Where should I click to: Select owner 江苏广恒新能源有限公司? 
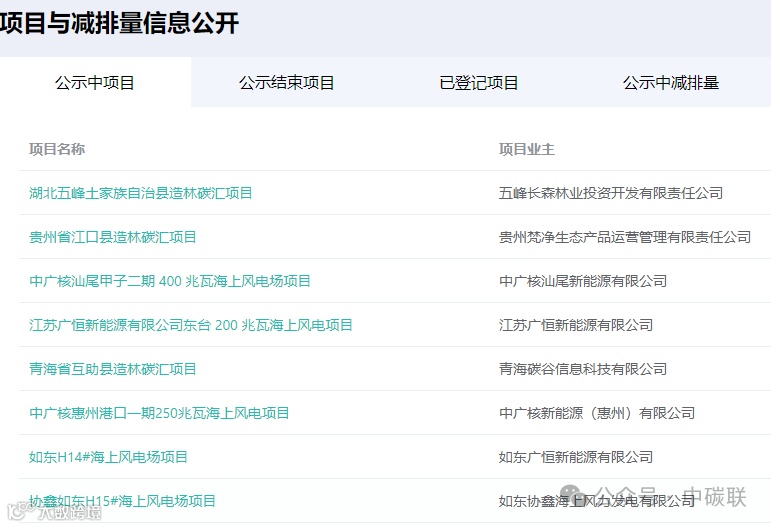[x=576, y=325]
